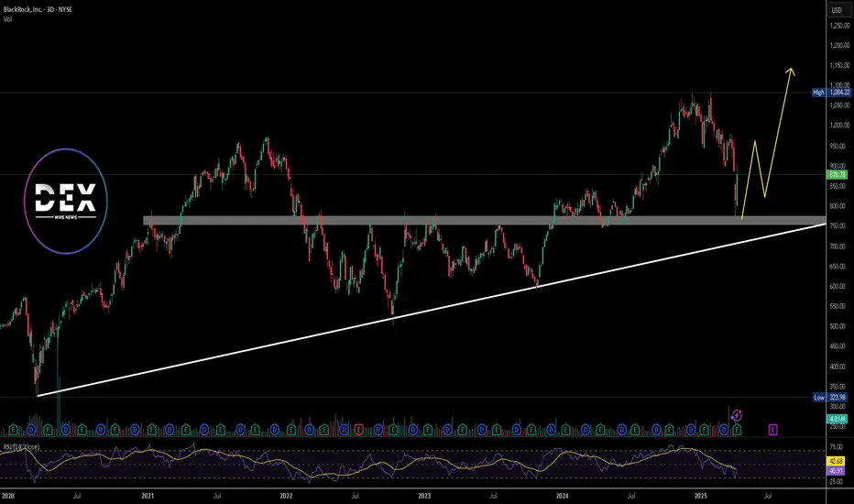Viewport: 854px width, 504px height.
Task: Click the 500.00 price scale label
Action: pos(838,326)
